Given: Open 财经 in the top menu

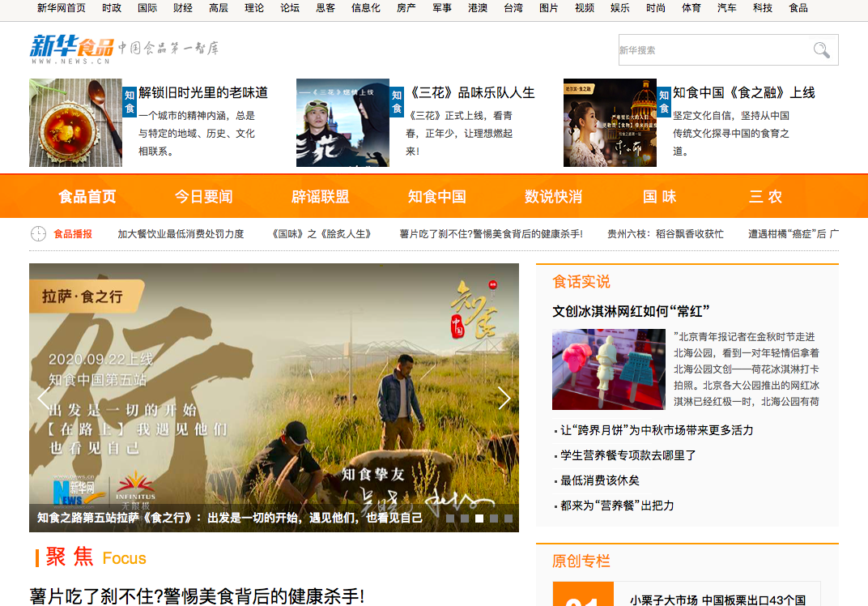Looking at the screenshot, I should 182,8.
